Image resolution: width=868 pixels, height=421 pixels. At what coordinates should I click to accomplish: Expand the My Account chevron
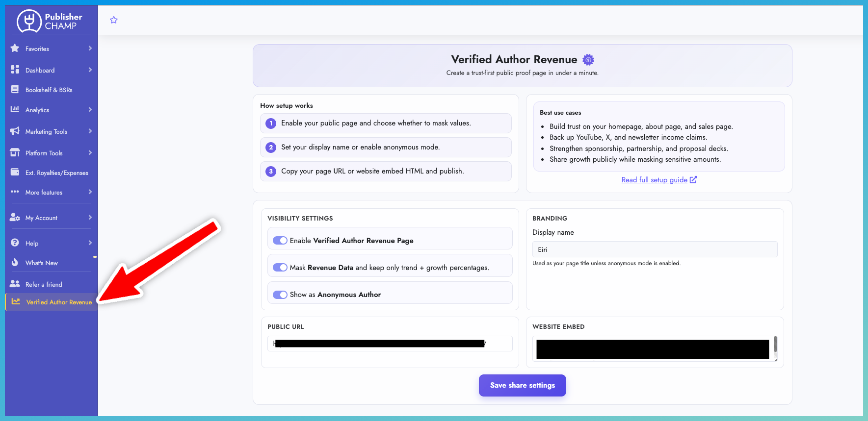click(90, 217)
